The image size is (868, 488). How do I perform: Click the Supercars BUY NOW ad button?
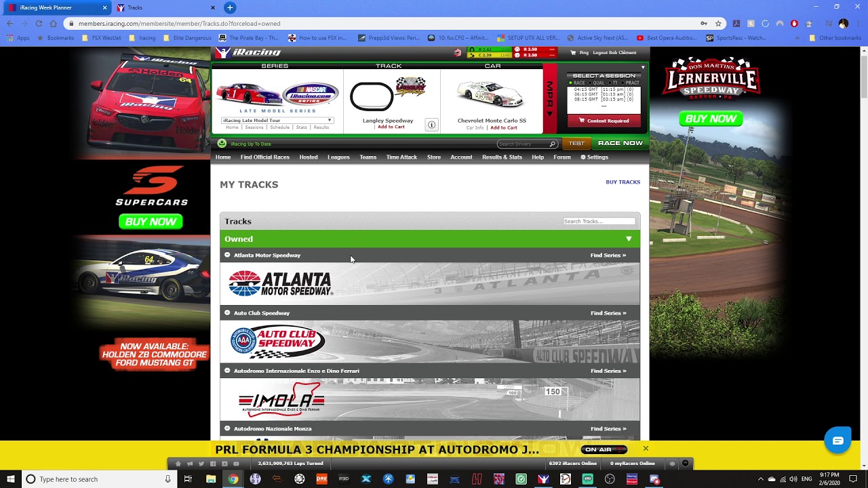click(x=151, y=222)
